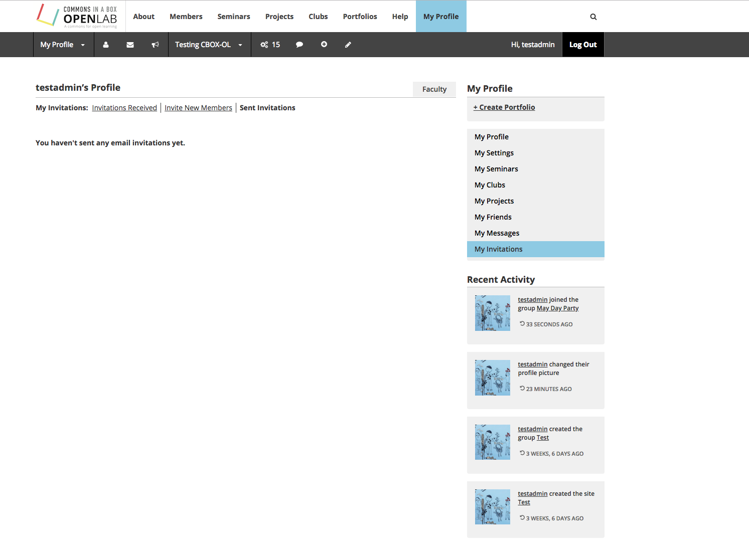
Task: Click the pencil edit icon
Action: point(348,45)
